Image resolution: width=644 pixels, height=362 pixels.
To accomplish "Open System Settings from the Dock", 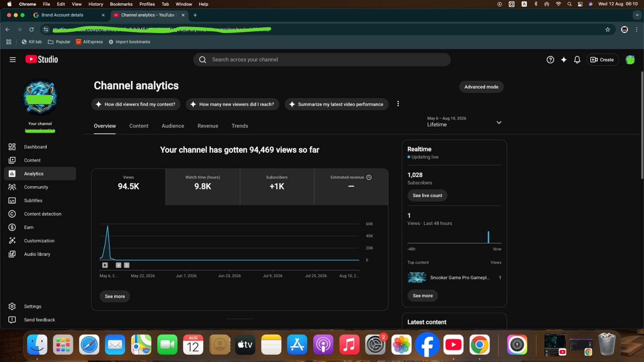I will (x=375, y=345).
